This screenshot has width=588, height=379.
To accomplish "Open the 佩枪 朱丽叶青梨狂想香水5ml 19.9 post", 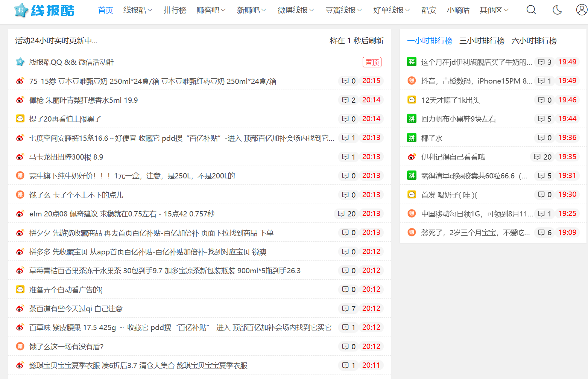I will point(84,100).
